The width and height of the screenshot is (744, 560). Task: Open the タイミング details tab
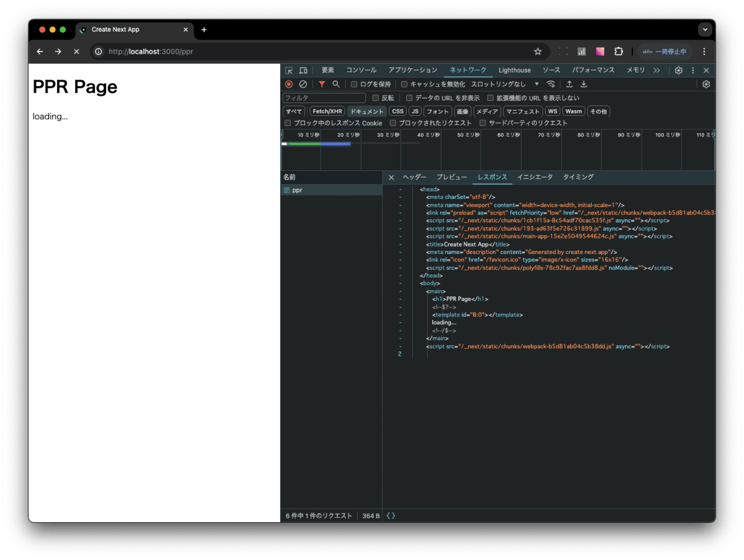click(x=578, y=177)
